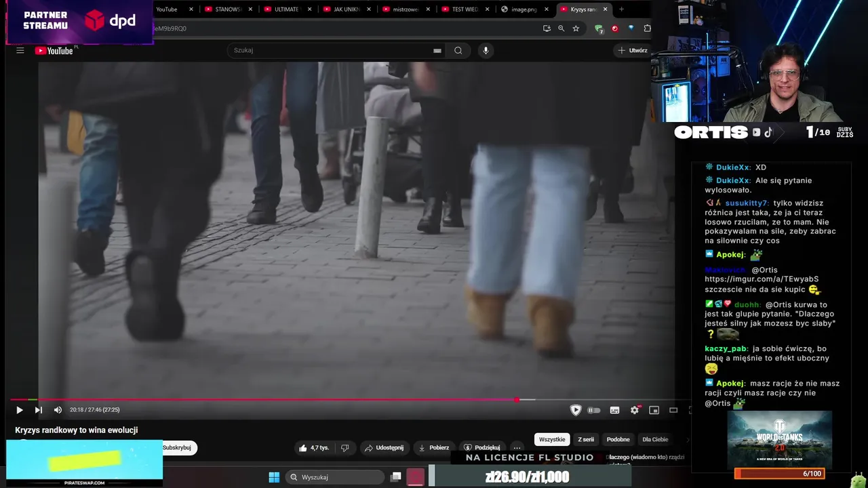Image resolution: width=868 pixels, height=488 pixels.
Task: Open the Windows Start menu
Action: [x=274, y=477]
